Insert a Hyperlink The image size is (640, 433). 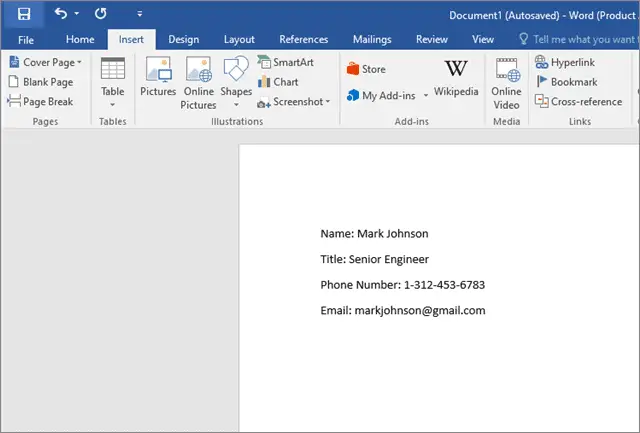click(565, 62)
